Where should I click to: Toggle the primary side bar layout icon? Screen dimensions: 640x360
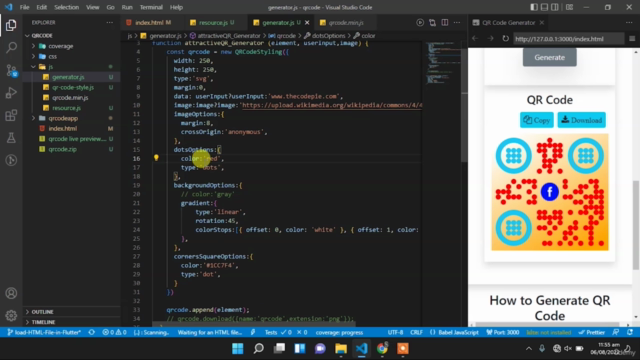pyautogui.click(x=534, y=7)
